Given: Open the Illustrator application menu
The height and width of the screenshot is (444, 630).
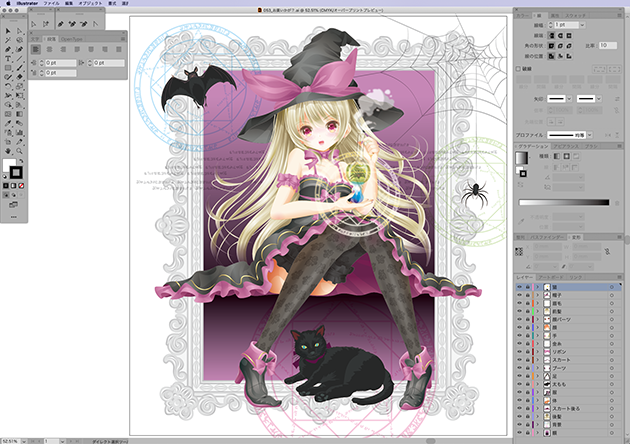Looking at the screenshot, I should coord(27,3).
